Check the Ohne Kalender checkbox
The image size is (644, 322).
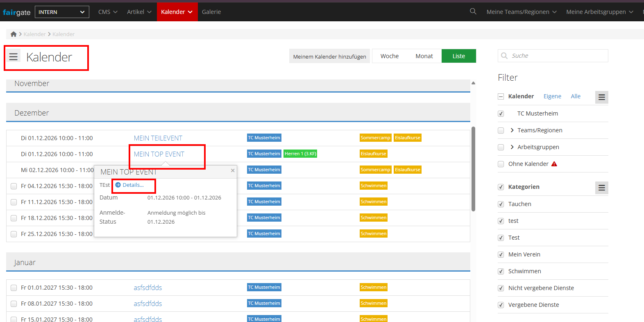501,164
